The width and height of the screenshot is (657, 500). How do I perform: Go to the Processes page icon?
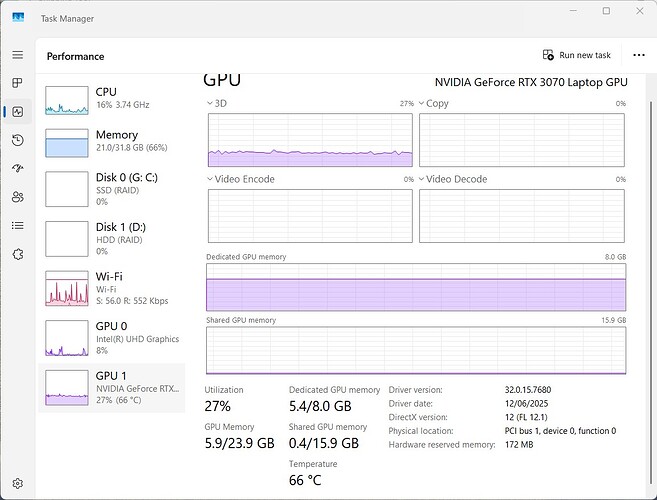(18, 83)
